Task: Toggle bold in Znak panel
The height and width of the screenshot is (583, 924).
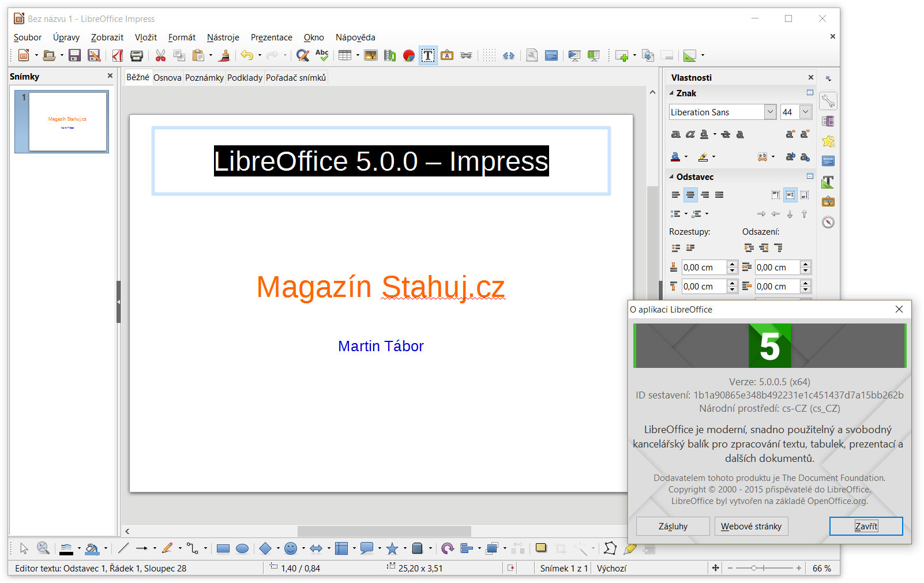Action: coord(676,134)
